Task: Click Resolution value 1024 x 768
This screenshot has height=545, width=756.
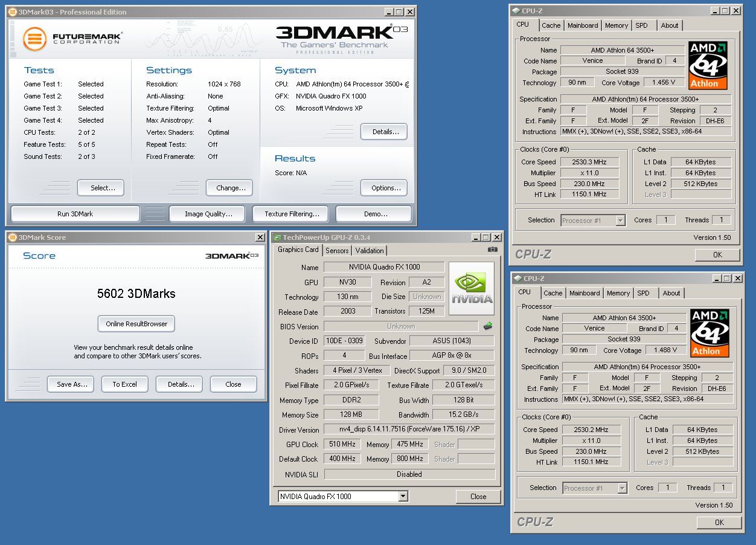Action: coord(225,84)
